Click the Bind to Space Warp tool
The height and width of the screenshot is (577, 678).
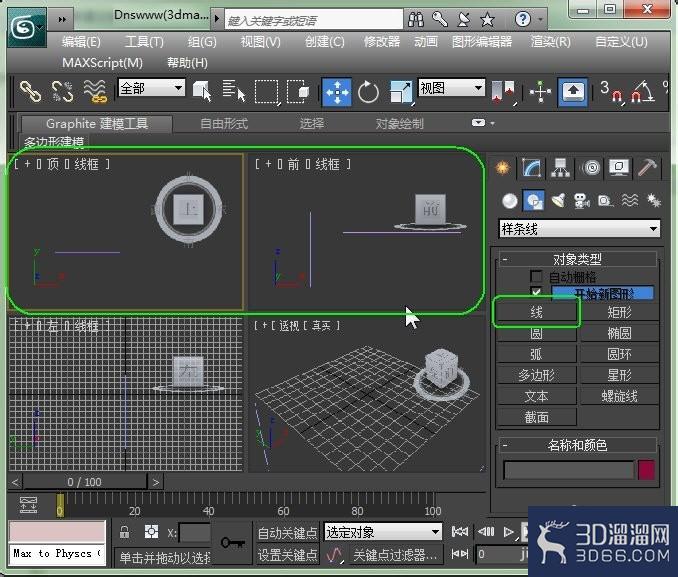click(x=95, y=91)
